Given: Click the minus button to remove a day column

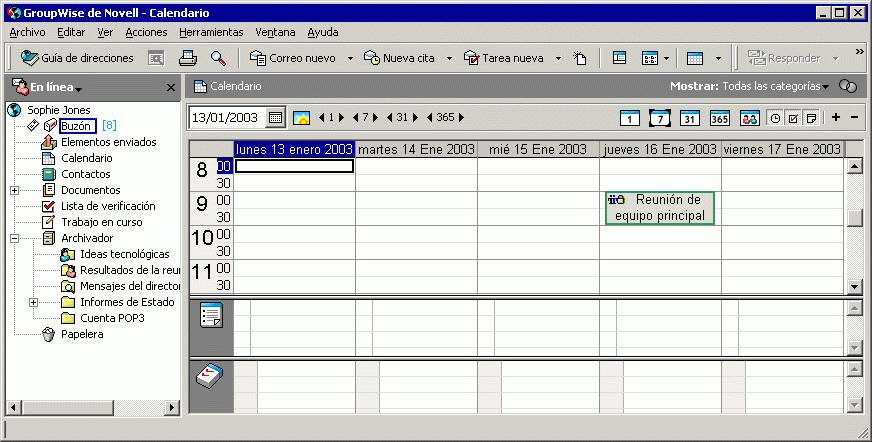Looking at the screenshot, I should coord(854,117).
